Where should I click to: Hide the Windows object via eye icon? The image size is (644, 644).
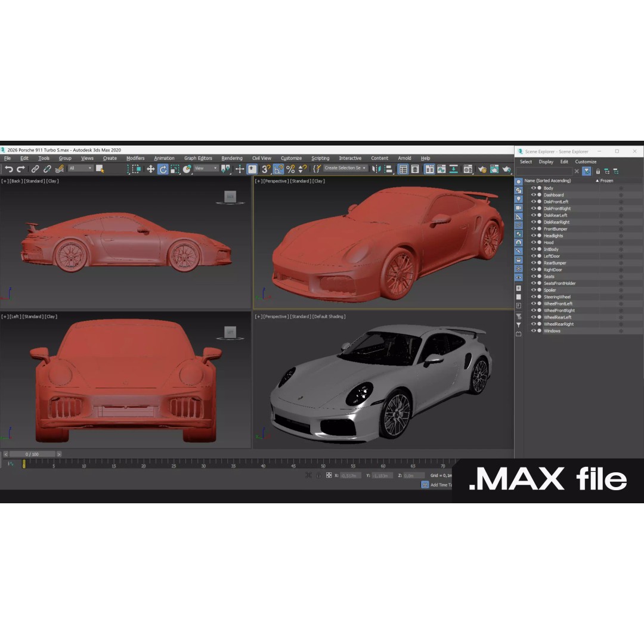(x=534, y=330)
